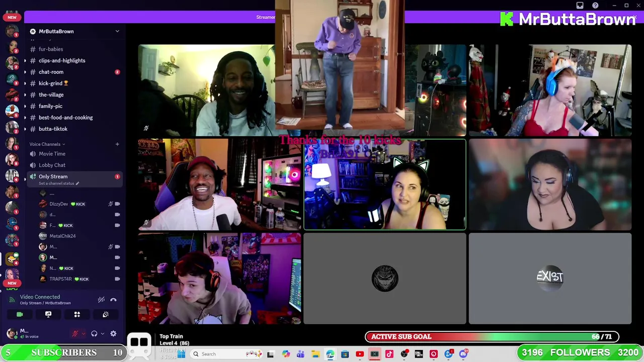The width and height of the screenshot is (644, 362).
Task: Click dancing man popup video
Action: [340, 65]
